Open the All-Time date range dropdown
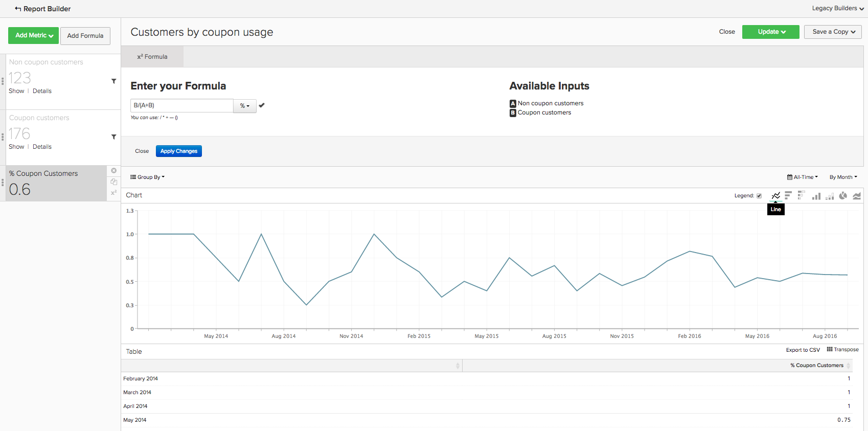 803,177
